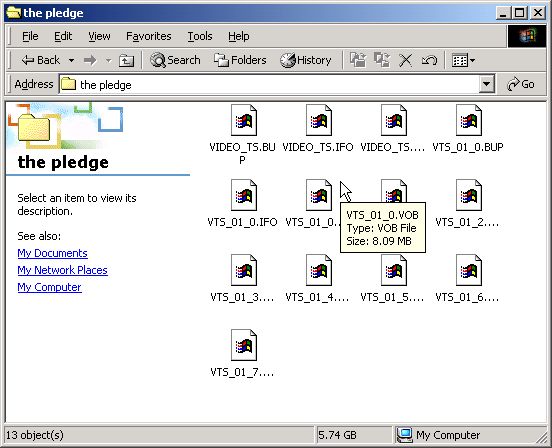
Task: Select the VIDEO_TS.IFO file icon
Action: tap(319, 120)
